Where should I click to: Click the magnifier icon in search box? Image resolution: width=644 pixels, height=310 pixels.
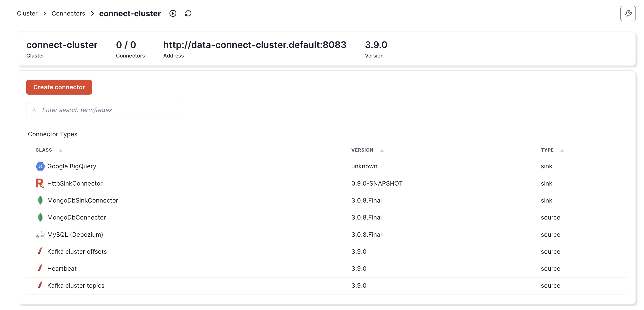coord(34,110)
